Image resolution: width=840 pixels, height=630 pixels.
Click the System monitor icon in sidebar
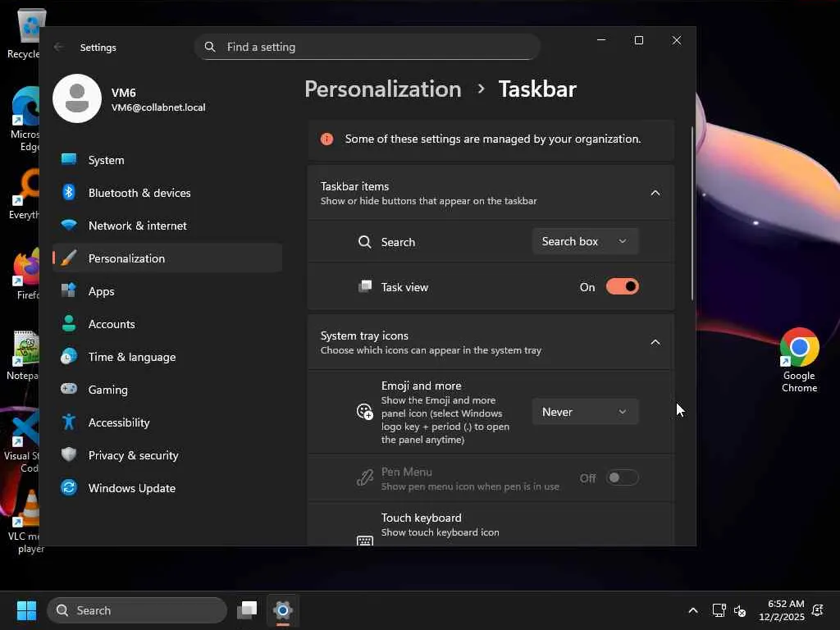click(69, 159)
